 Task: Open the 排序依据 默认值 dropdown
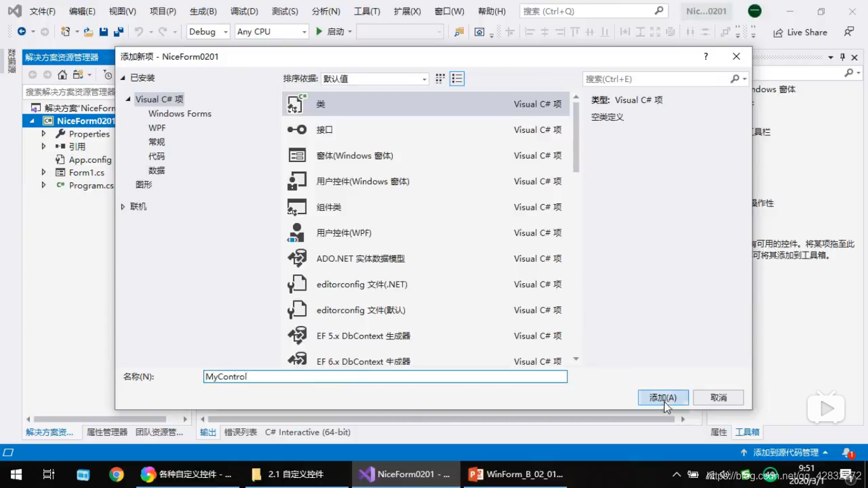tap(374, 79)
